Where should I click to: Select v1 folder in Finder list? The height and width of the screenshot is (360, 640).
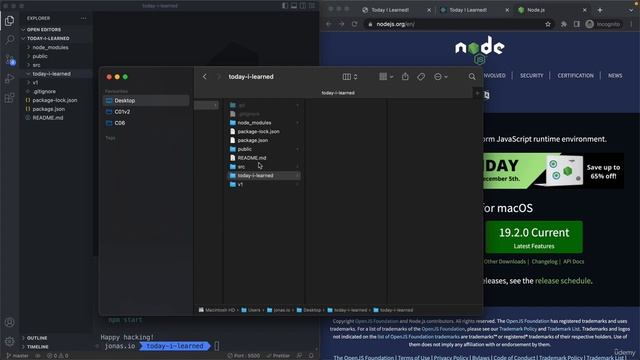click(x=264, y=184)
